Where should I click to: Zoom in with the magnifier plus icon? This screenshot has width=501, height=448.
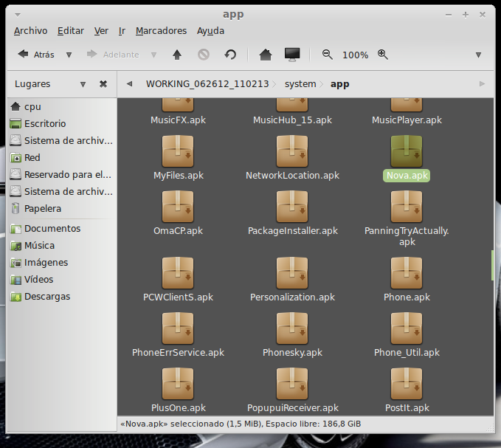click(383, 55)
